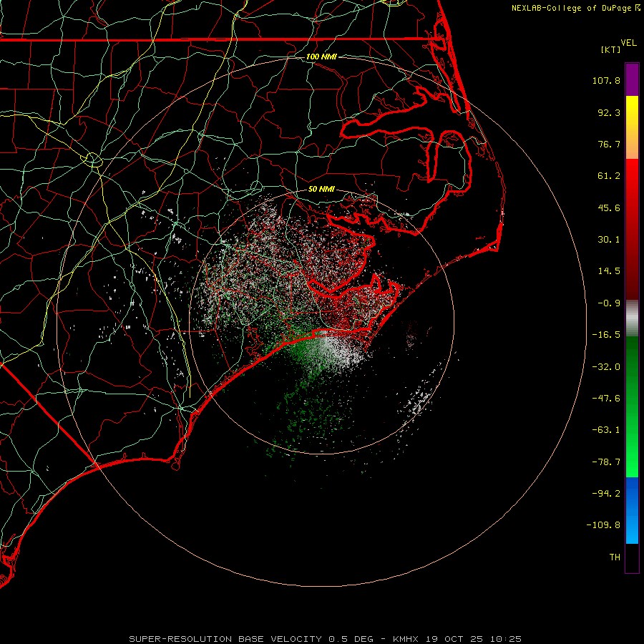Click the -16.5 velocity scale value
Screen dimensions: 644x644
pos(606,335)
